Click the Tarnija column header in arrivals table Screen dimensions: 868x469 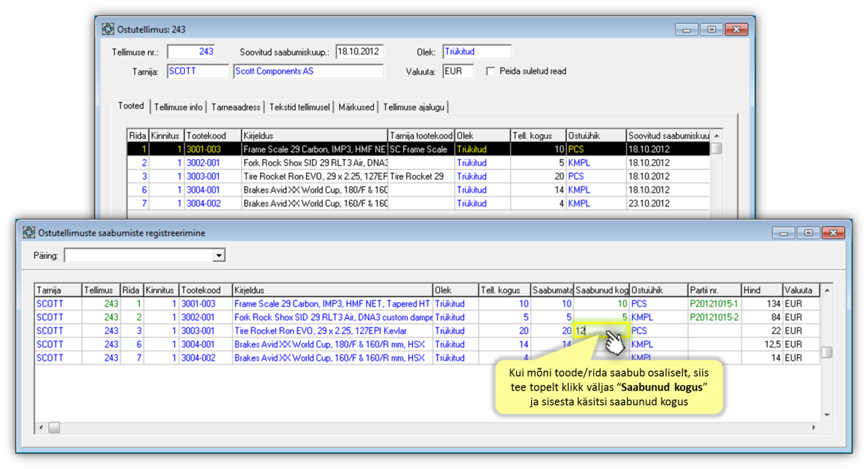58,290
